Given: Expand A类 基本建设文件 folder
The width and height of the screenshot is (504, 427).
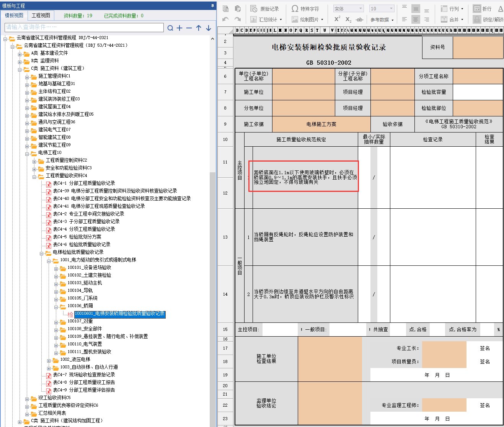Looking at the screenshot, I should (20, 54).
